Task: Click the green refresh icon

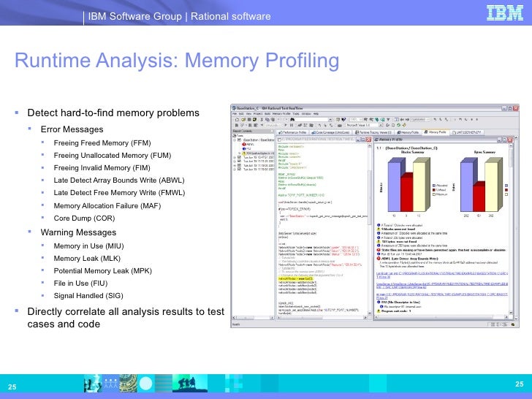Action: 399,125
